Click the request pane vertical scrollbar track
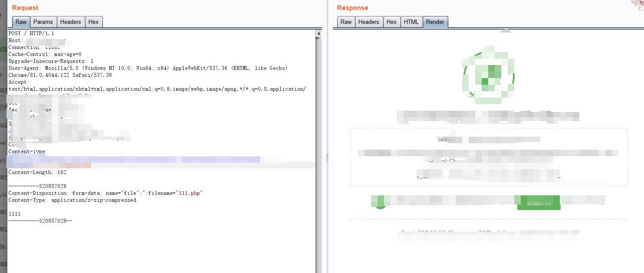Image resolution: width=644 pixels, height=273 pixels. click(x=319, y=152)
